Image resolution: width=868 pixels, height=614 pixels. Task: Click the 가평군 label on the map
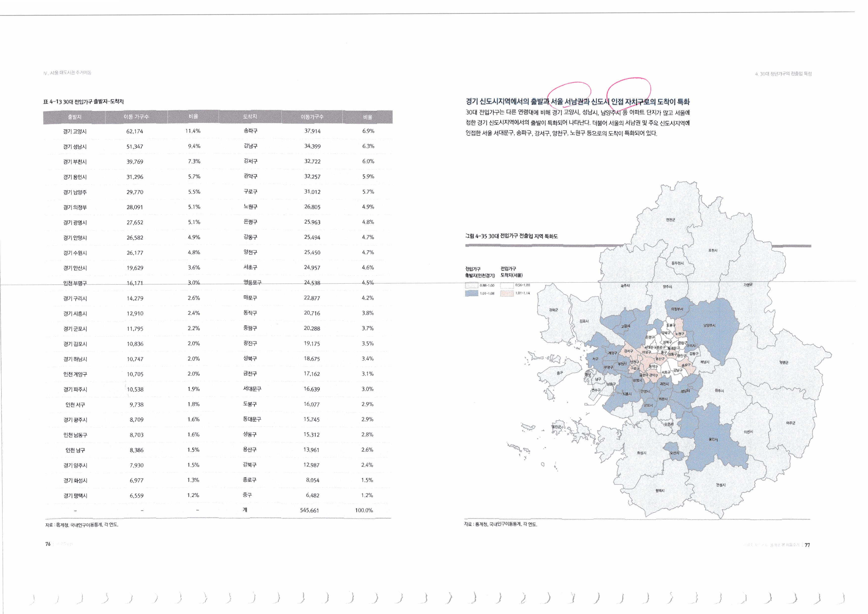[x=748, y=285]
